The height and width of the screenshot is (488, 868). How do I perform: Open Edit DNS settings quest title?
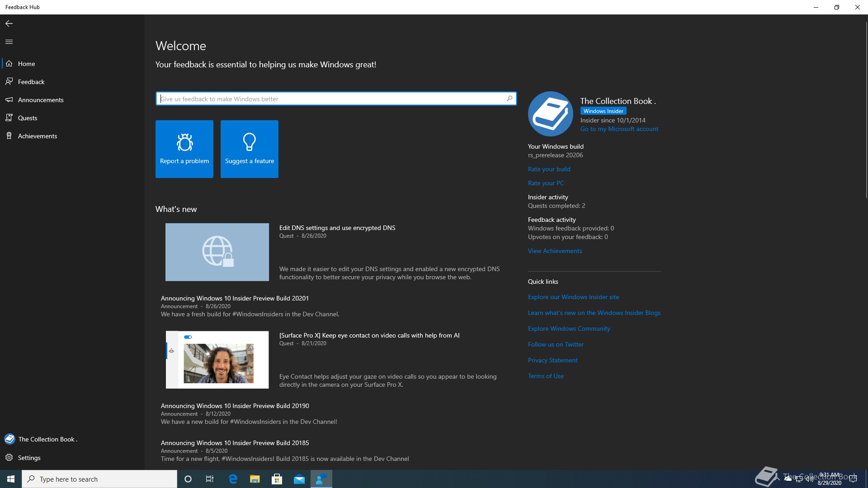tap(337, 228)
